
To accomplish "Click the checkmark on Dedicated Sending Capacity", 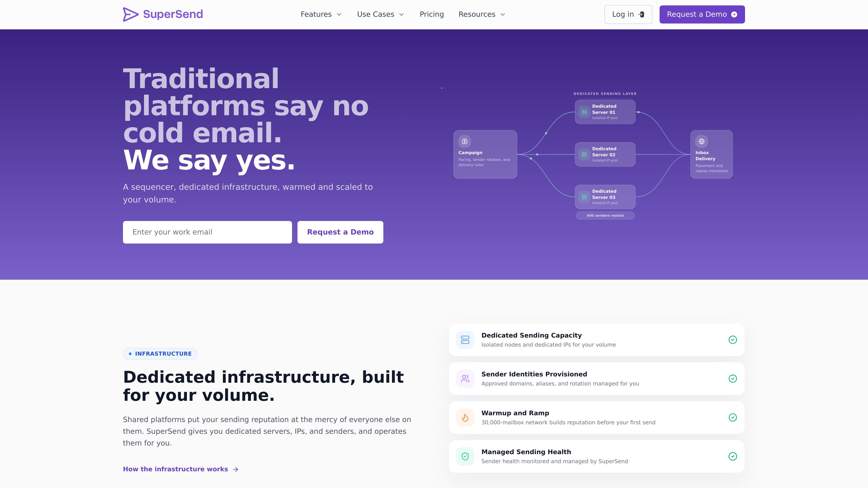I will tap(733, 340).
